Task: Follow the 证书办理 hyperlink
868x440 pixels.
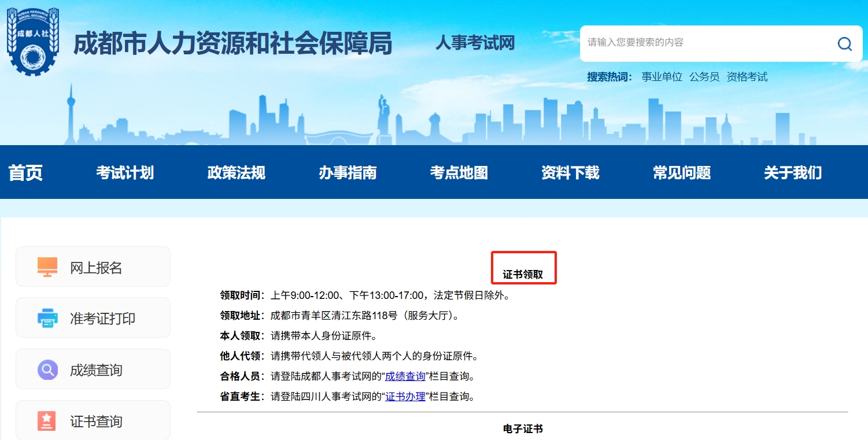Action: [405, 397]
